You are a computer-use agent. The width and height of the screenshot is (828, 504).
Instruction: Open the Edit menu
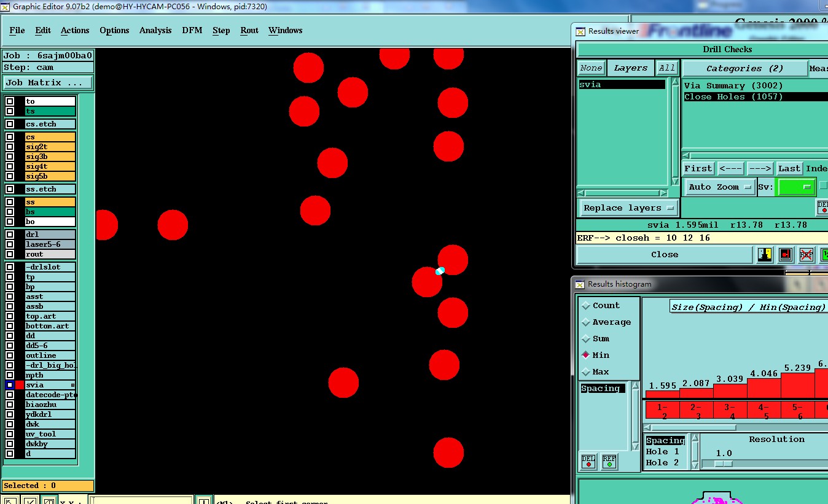coord(43,30)
